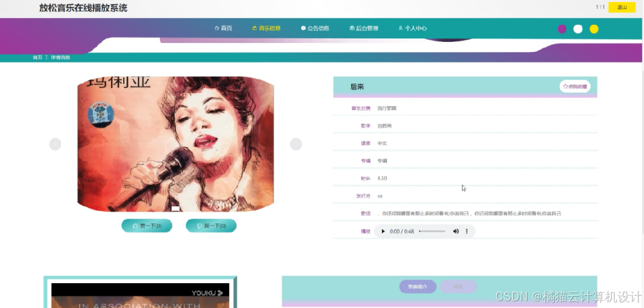Like the song with 赞一下(0) button
The width and height of the screenshot is (644, 308).
146,226
